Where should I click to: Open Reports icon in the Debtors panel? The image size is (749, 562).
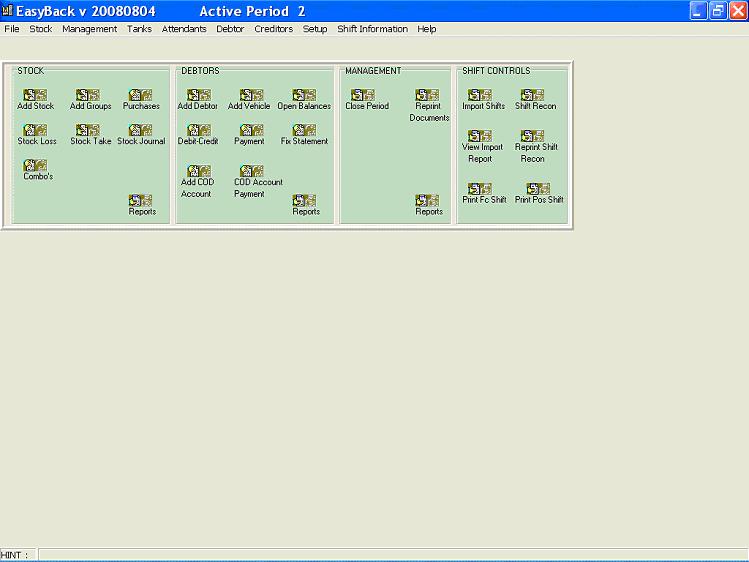point(304,201)
